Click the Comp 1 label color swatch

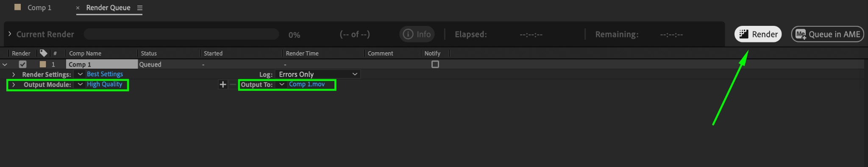tap(43, 64)
